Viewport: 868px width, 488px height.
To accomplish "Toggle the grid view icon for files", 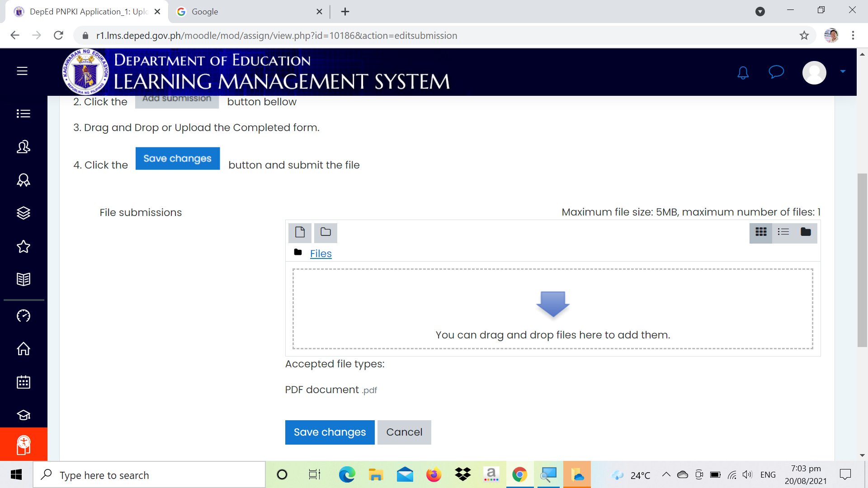I will tap(762, 232).
